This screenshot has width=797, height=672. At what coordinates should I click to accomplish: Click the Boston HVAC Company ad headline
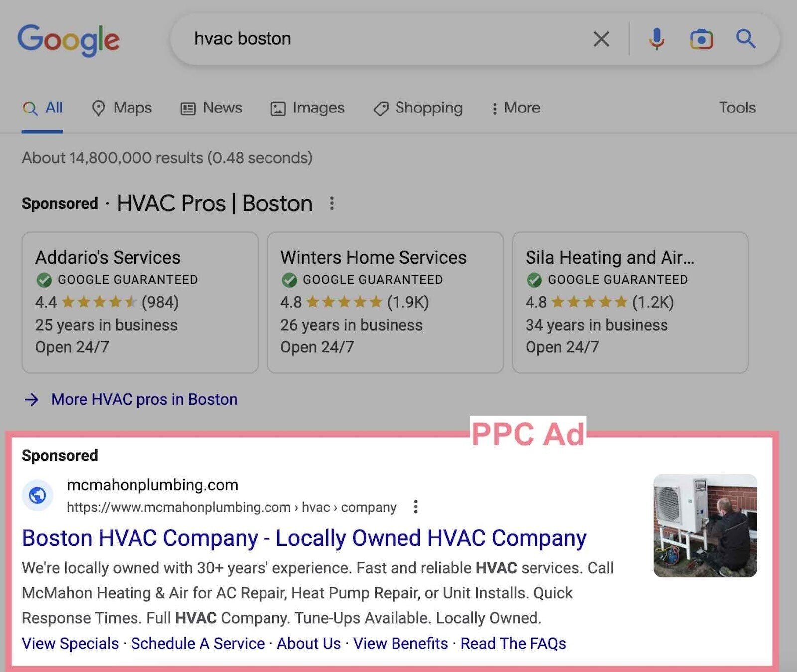point(304,538)
